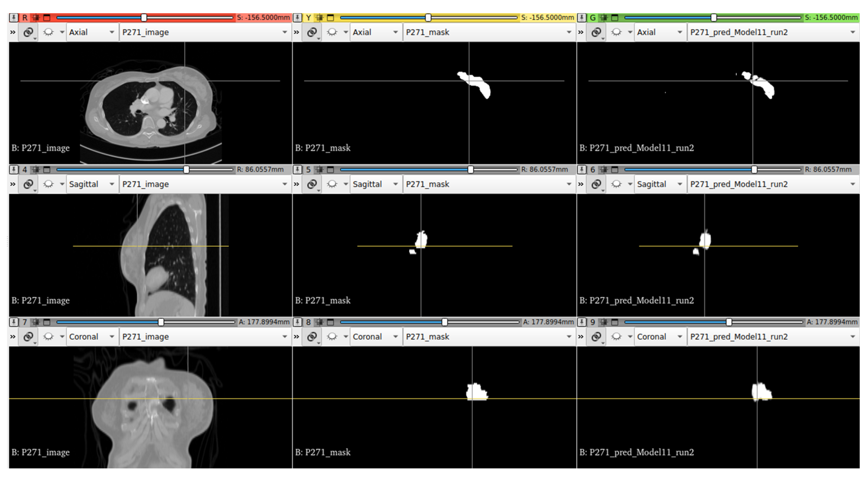Image resolution: width=868 pixels, height=479 pixels.
Task: Click the pin icon in the Green G view
Action: point(582,17)
